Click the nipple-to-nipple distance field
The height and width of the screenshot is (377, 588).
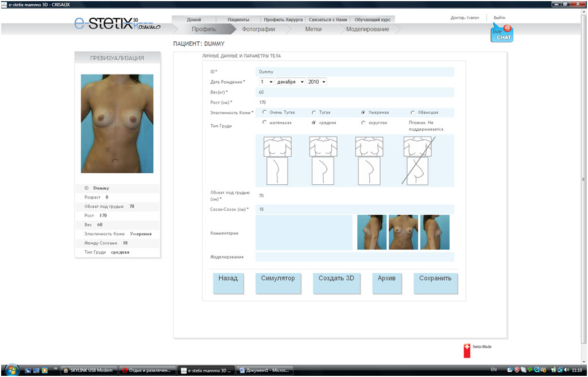coord(355,209)
